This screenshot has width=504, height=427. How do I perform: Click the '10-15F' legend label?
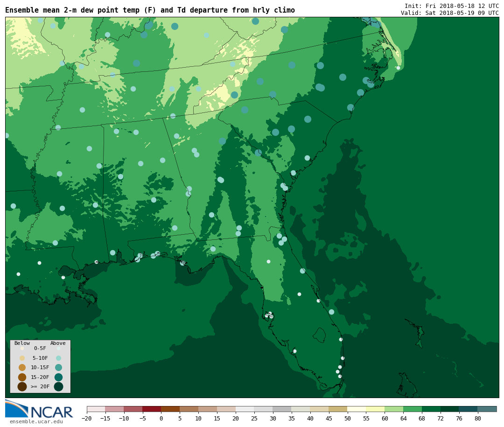pyautogui.click(x=40, y=367)
